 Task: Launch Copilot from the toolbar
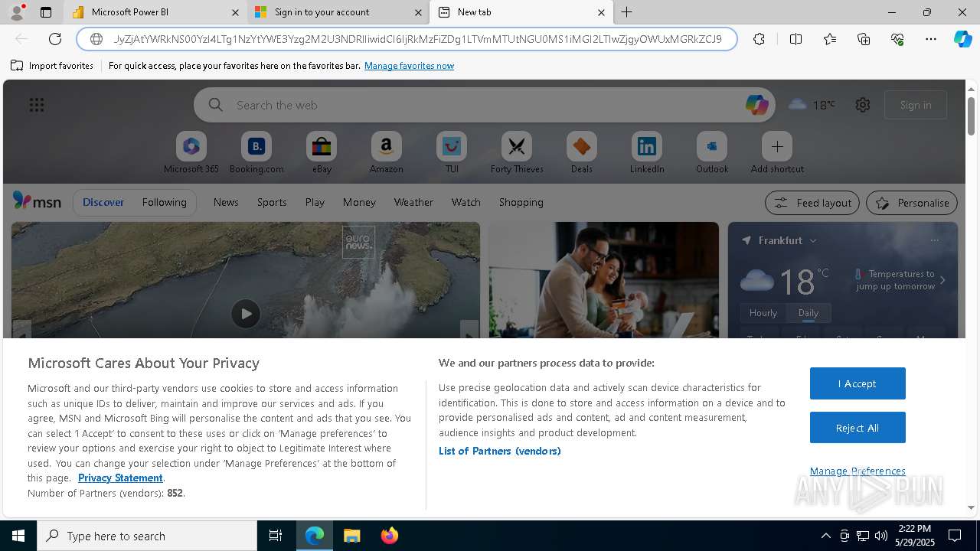click(x=962, y=39)
